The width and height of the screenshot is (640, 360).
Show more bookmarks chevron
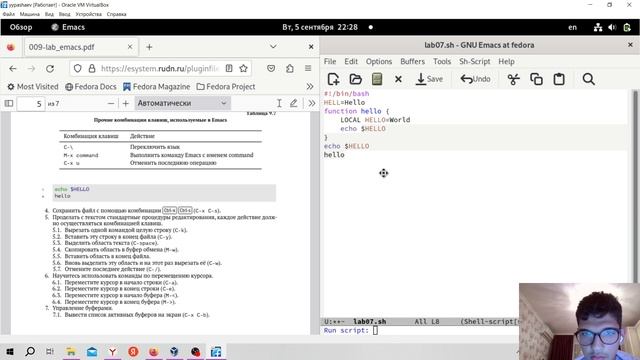(310, 87)
